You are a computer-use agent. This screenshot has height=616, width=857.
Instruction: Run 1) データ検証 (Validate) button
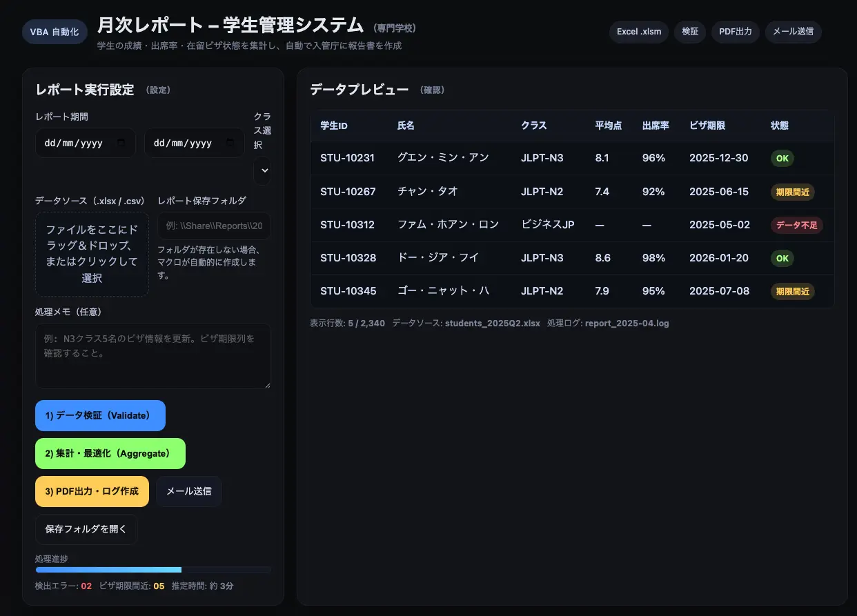tap(100, 415)
